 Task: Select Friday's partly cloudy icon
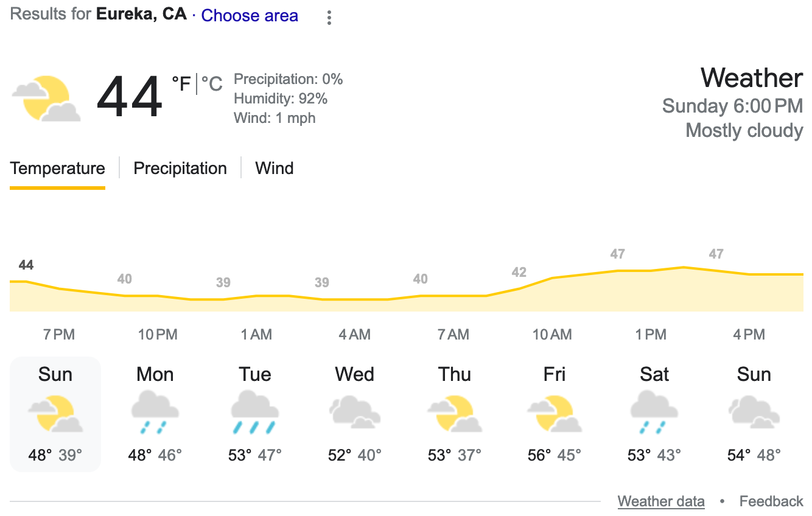555,414
